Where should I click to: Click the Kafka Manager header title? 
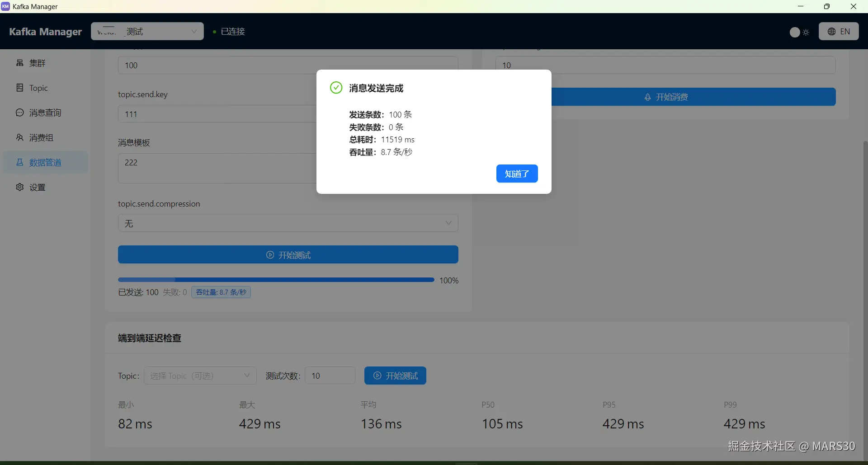coord(45,32)
